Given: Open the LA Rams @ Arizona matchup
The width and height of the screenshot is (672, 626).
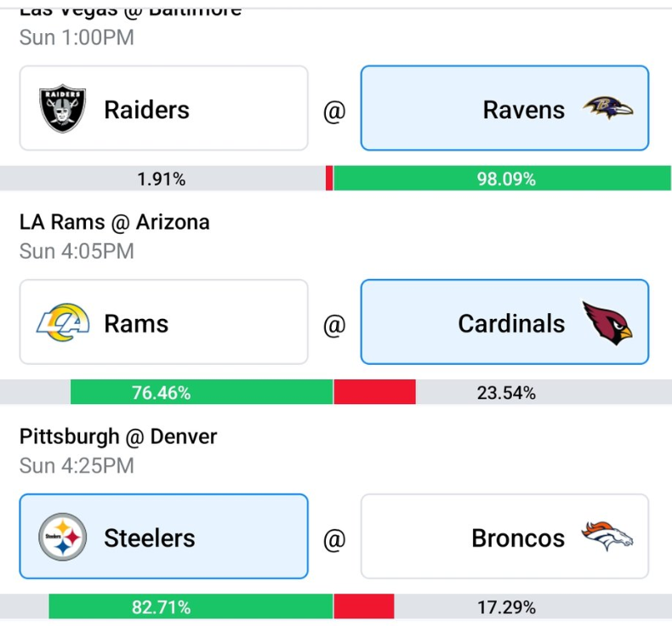Looking at the screenshot, I should pyautogui.click(x=115, y=223).
